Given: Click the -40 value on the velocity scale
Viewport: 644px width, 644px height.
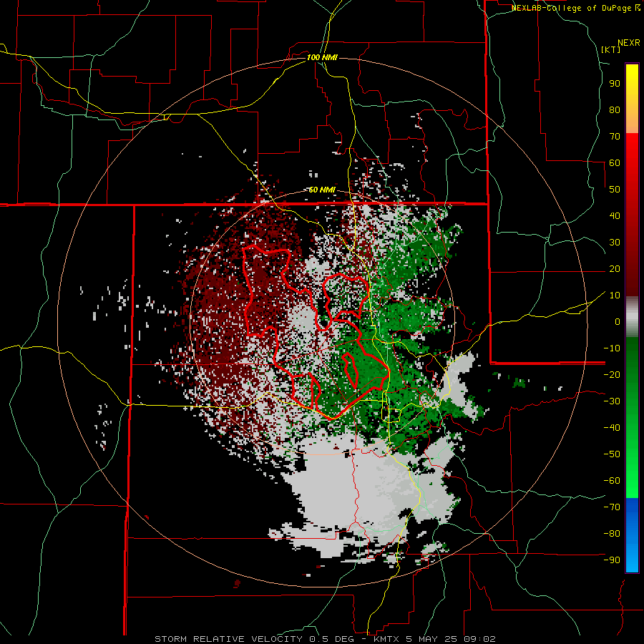Looking at the screenshot, I should click(x=612, y=428).
